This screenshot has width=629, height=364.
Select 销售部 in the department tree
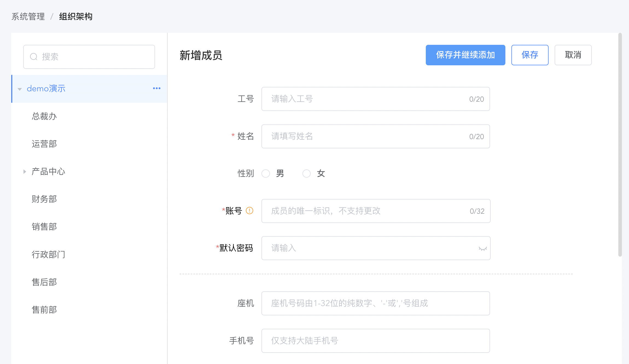(44, 227)
